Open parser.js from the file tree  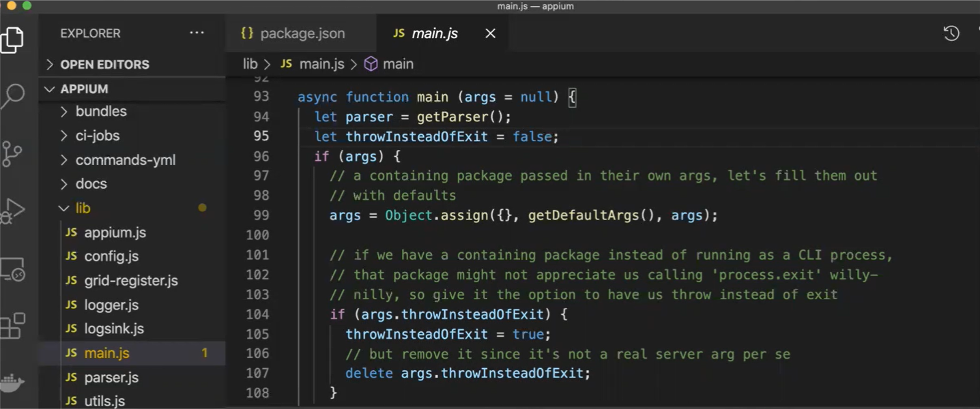111,377
